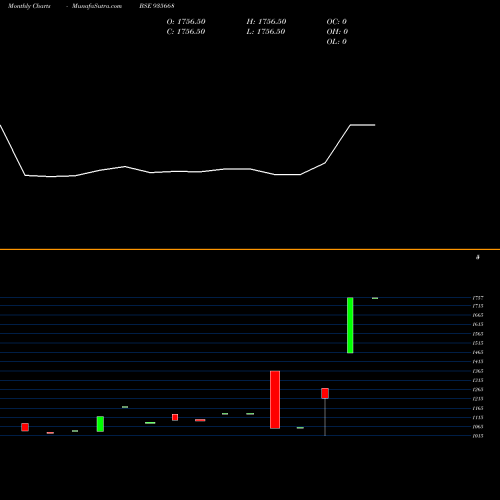Click the 1365 price axis label

pos(478,371)
